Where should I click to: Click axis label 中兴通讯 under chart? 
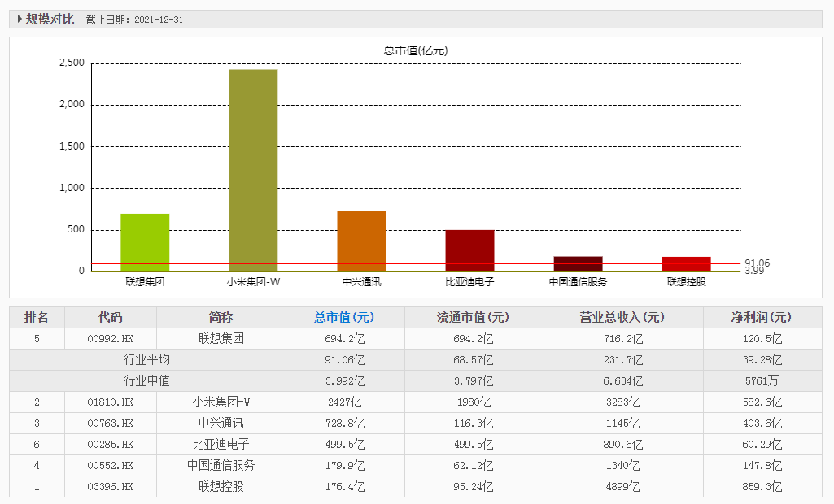[362, 282]
